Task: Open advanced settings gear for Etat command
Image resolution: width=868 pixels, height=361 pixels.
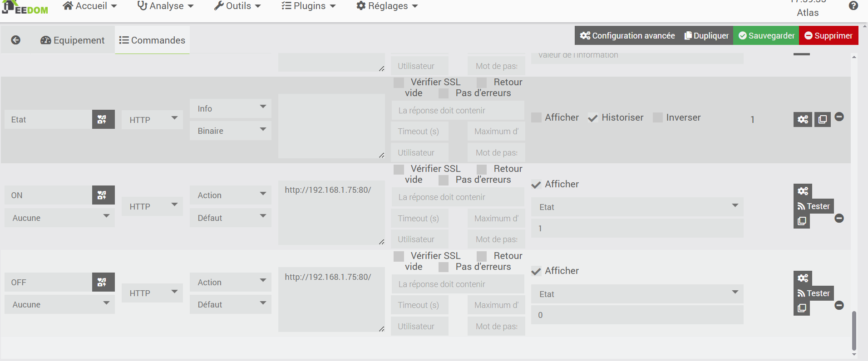Action: [803, 119]
